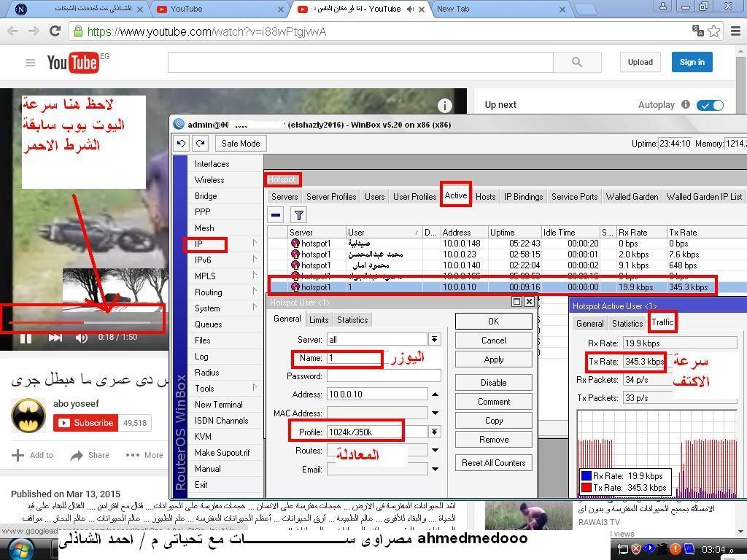Subscribe to the abo yoseef channel
The width and height of the screenshot is (747, 560).
point(86,423)
